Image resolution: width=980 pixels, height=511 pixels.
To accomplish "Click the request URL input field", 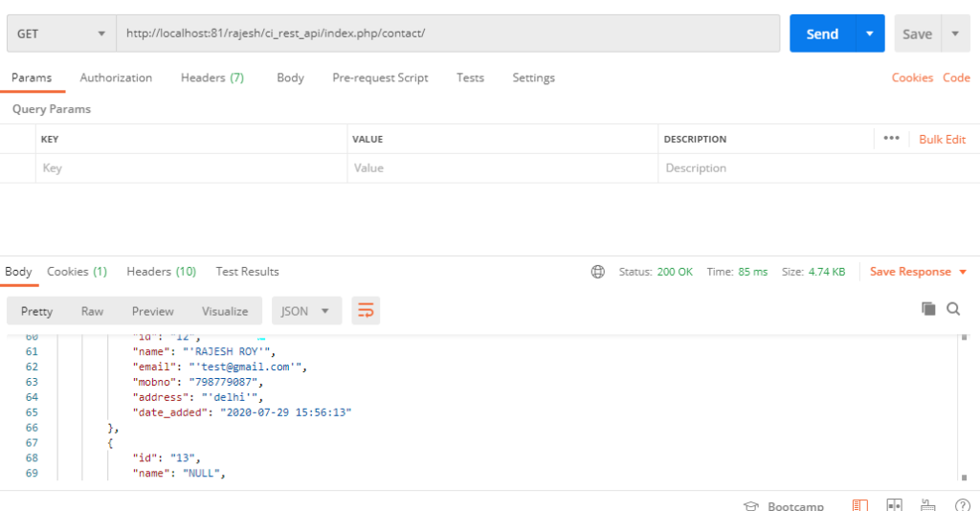I will tap(448, 33).
